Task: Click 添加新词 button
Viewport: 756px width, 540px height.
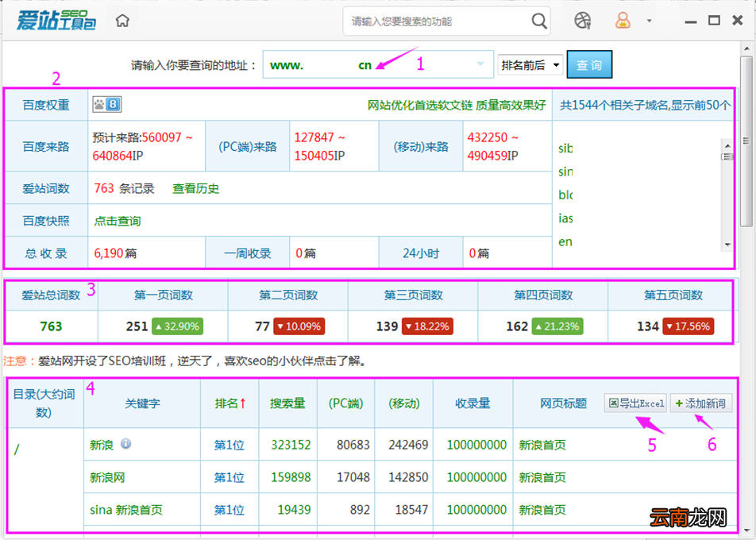Action: pos(701,403)
